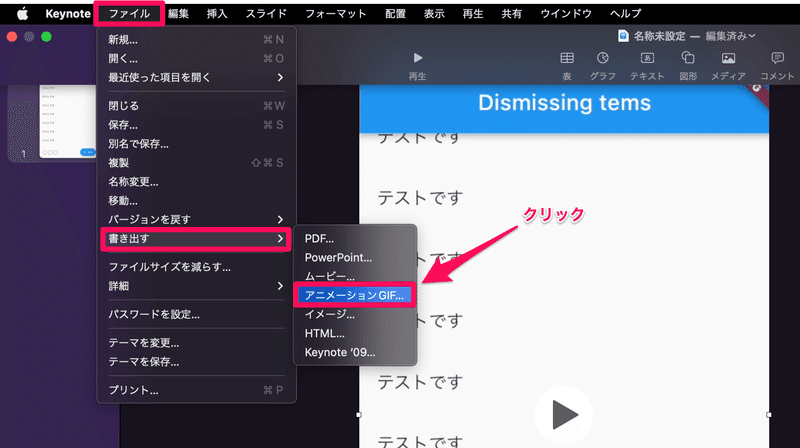Select 別名で保存... menu item
The width and height of the screenshot is (800, 448).
[196, 144]
